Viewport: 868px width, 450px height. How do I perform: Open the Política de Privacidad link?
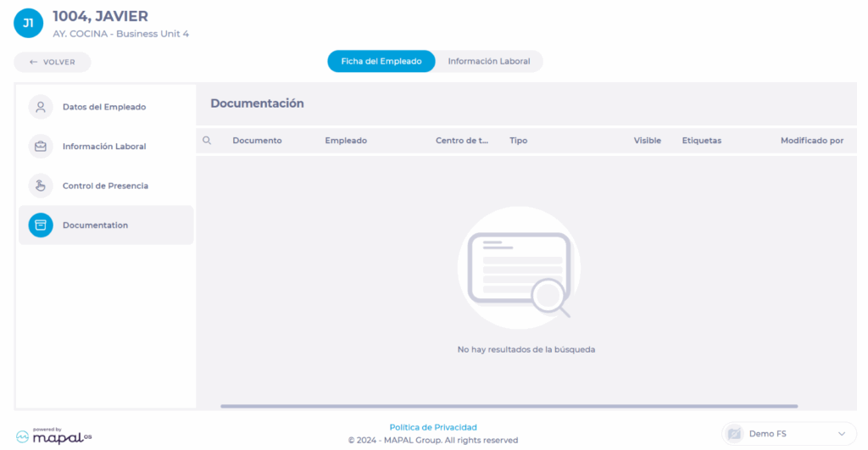pos(433,427)
